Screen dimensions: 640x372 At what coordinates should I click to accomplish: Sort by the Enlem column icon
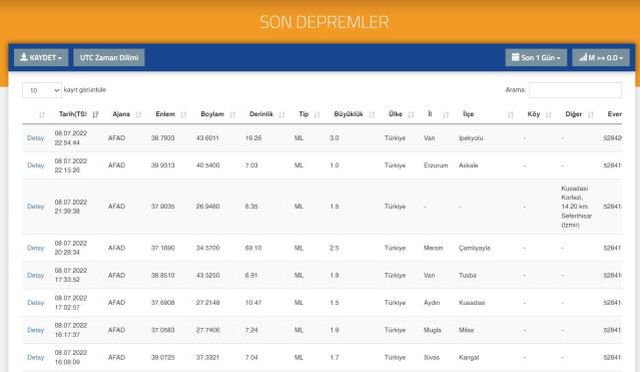pyautogui.click(x=184, y=115)
